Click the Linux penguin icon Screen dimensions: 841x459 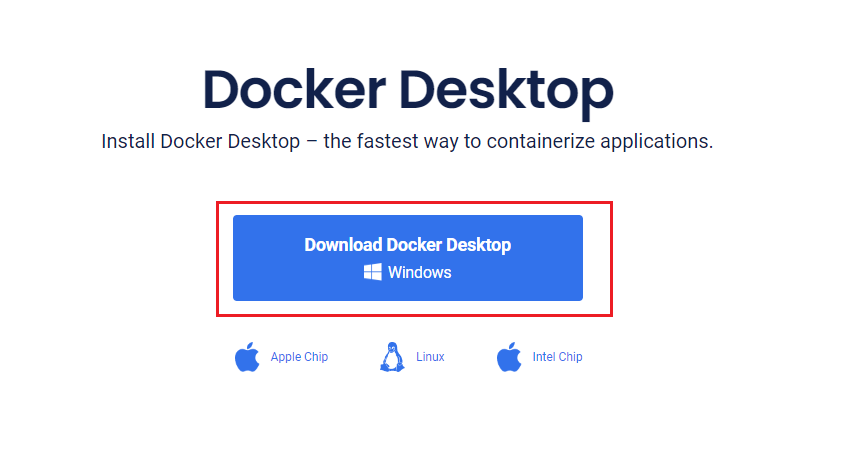tap(392, 357)
